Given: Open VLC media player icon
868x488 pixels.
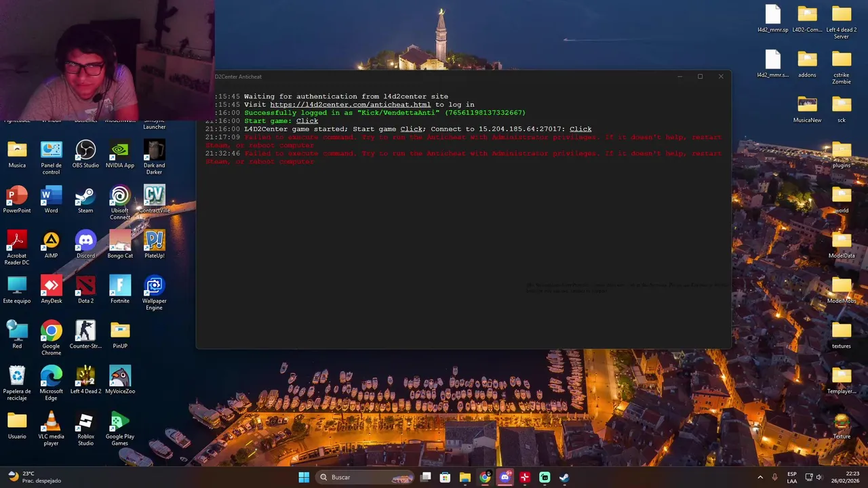Looking at the screenshot, I should click(x=51, y=428).
